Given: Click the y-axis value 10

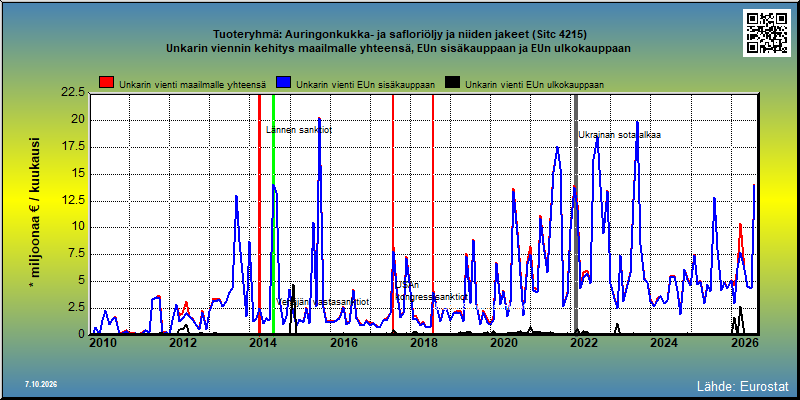Looking at the screenshot, I should pyautogui.click(x=78, y=227).
